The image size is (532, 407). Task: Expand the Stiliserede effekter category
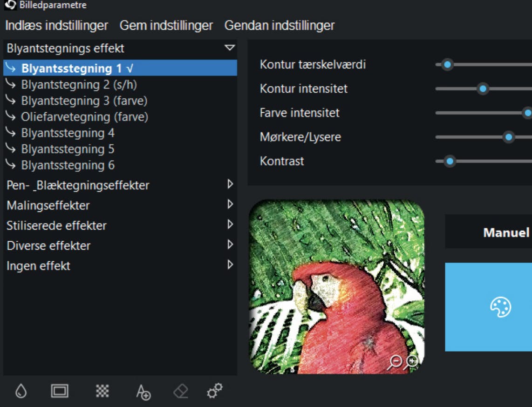point(230,224)
